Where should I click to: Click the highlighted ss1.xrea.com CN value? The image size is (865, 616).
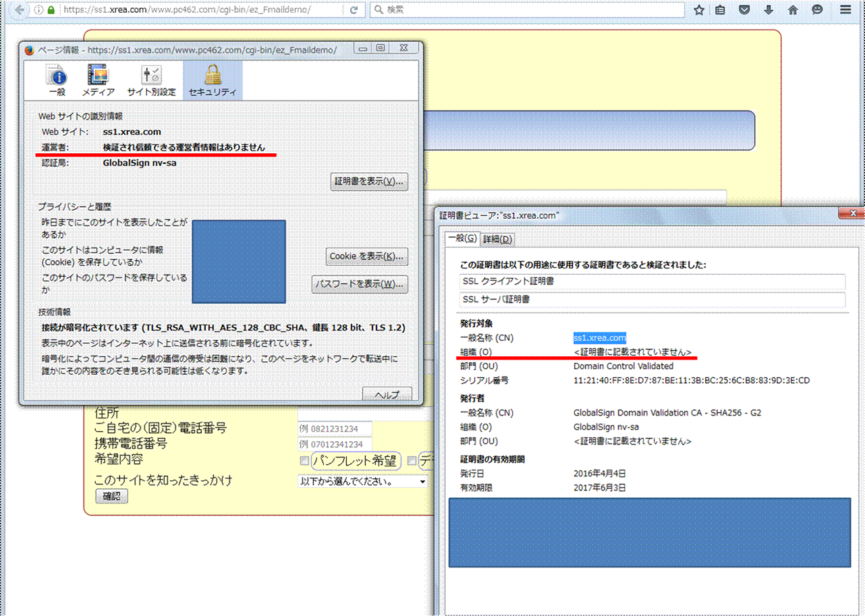(600, 337)
